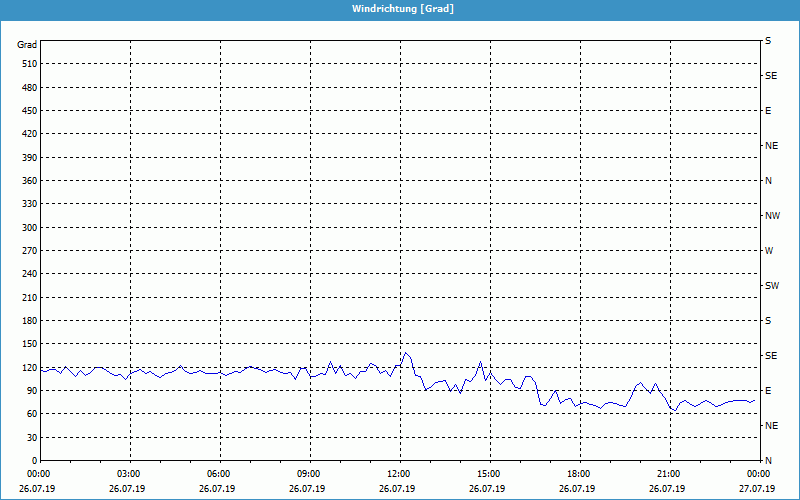Viewport: 800px width, 500px height.
Task: Select the 12:00 time axis label
Action: pyautogui.click(x=399, y=474)
